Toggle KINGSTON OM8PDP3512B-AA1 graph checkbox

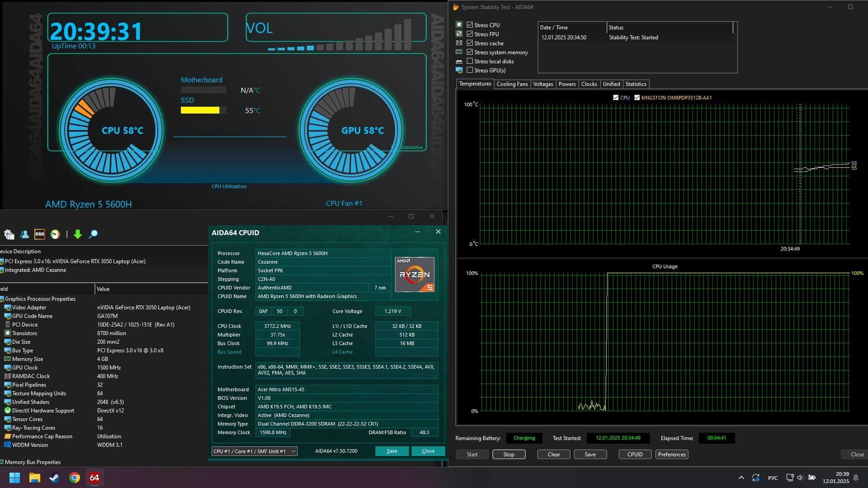[637, 98]
